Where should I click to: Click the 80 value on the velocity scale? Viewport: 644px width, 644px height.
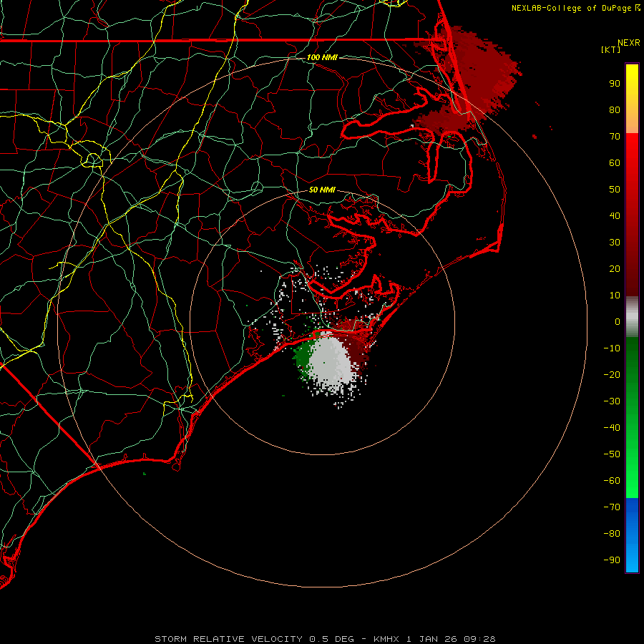tap(615, 110)
